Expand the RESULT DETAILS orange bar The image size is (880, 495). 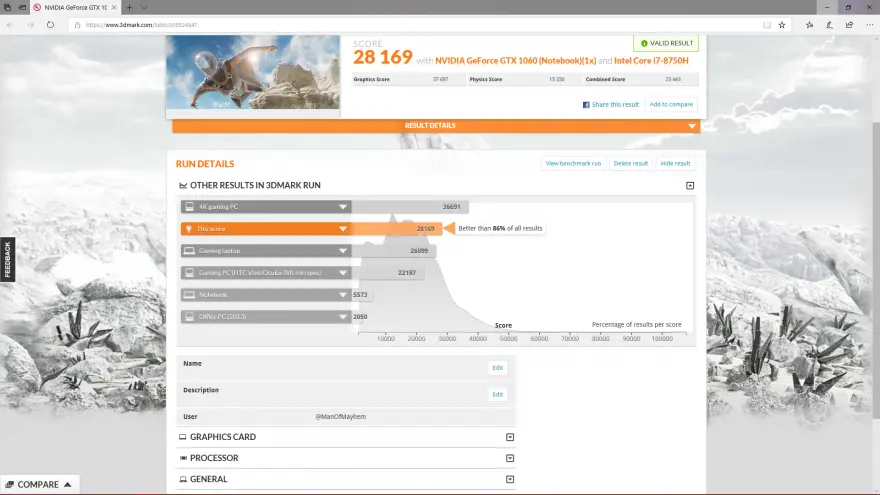691,126
